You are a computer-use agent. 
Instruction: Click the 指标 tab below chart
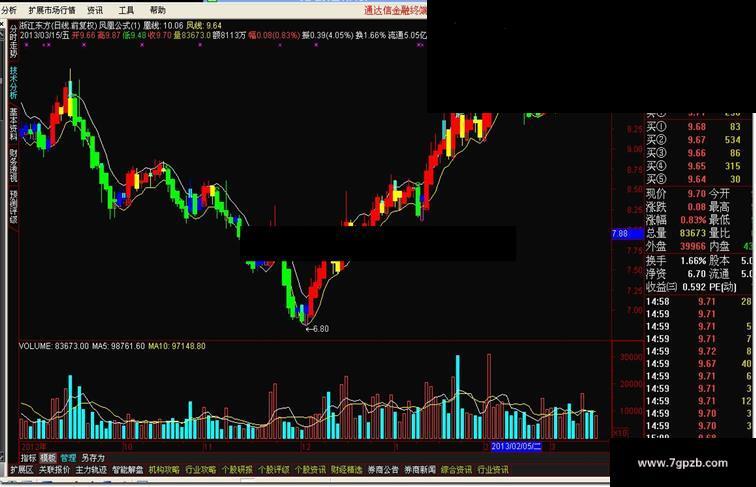pyautogui.click(x=28, y=458)
